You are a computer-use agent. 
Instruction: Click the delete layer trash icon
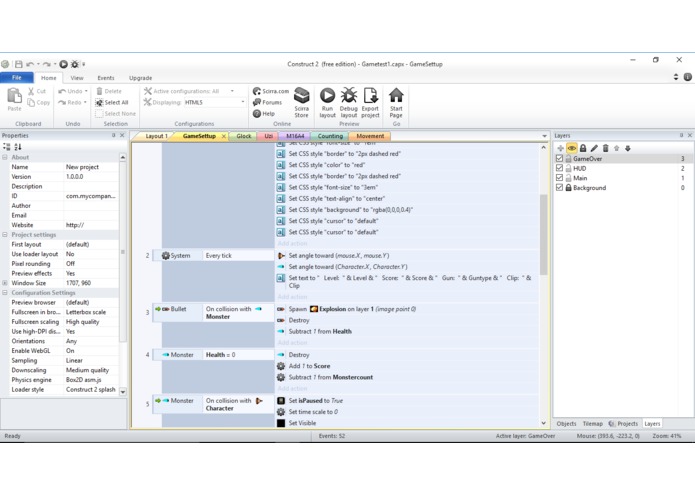(x=605, y=148)
